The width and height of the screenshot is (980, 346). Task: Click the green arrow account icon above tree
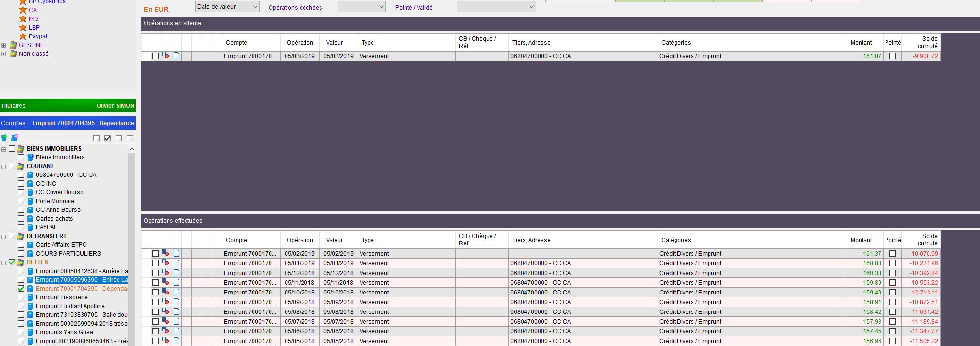[x=4, y=138]
